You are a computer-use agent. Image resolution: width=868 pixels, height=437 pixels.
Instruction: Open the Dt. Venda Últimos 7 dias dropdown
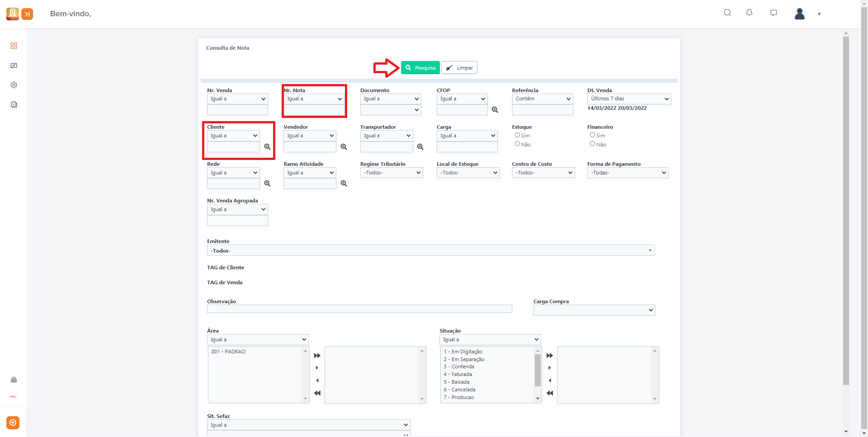629,99
